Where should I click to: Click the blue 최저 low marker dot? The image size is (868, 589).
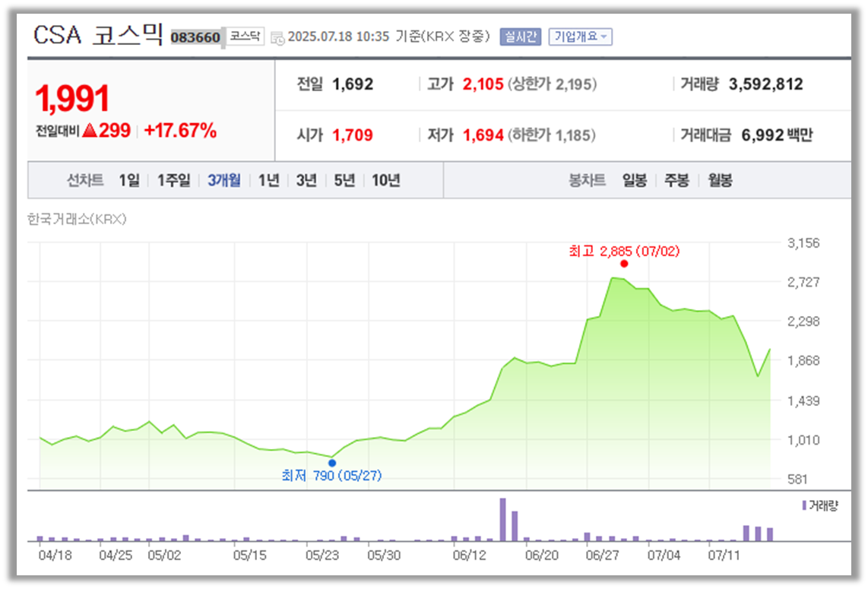(x=332, y=463)
